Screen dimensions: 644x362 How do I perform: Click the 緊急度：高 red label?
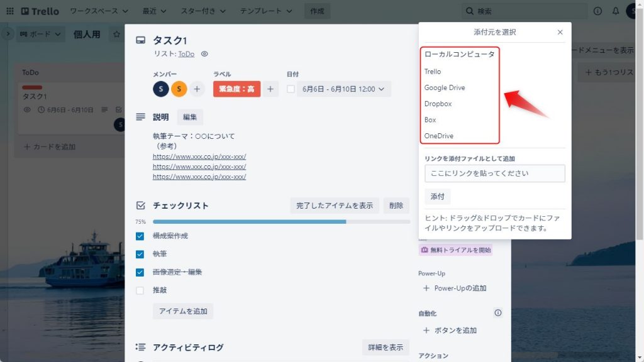[x=237, y=89]
